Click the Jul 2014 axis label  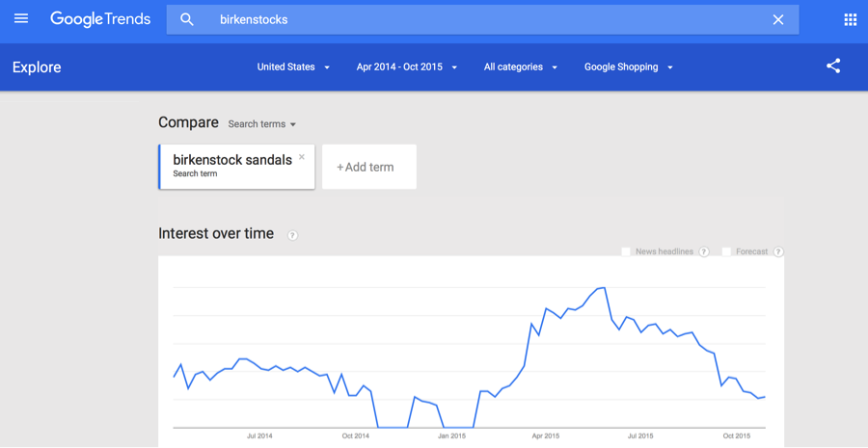pyautogui.click(x=259, y=435)
